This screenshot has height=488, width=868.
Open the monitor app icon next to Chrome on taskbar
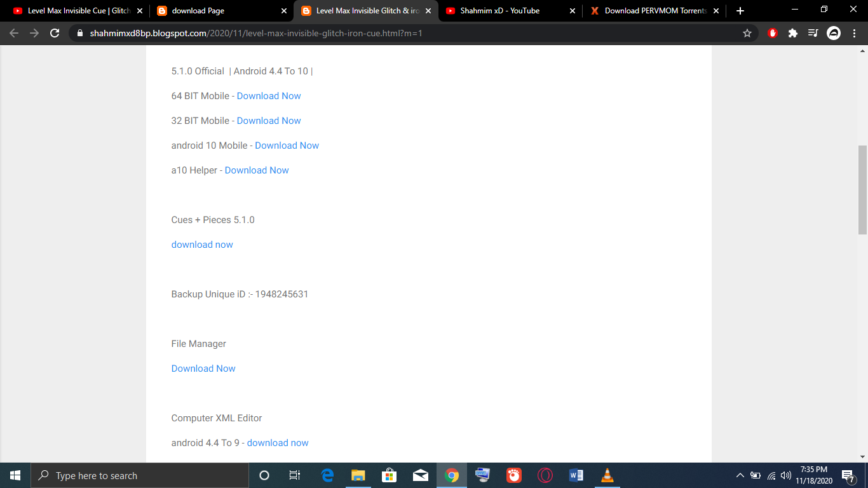tap(483, 475)
